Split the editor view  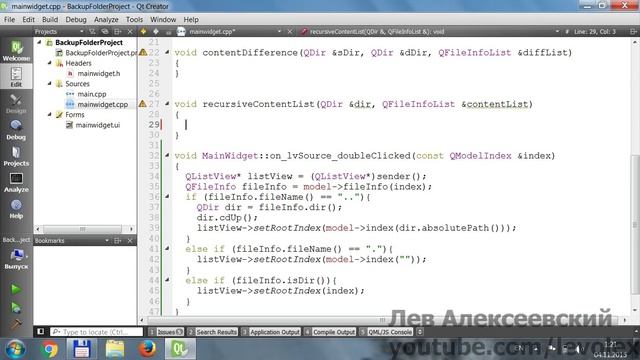[633, 31]
